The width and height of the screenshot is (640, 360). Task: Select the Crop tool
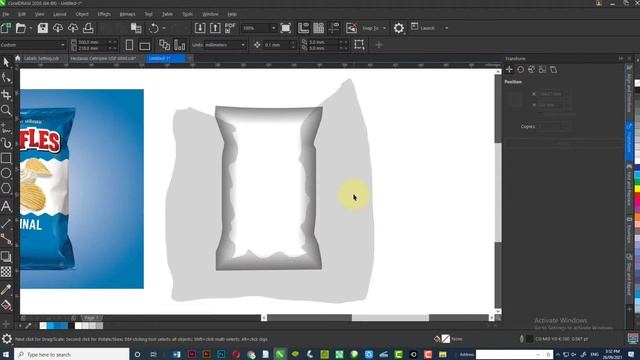tap(6, 95)
